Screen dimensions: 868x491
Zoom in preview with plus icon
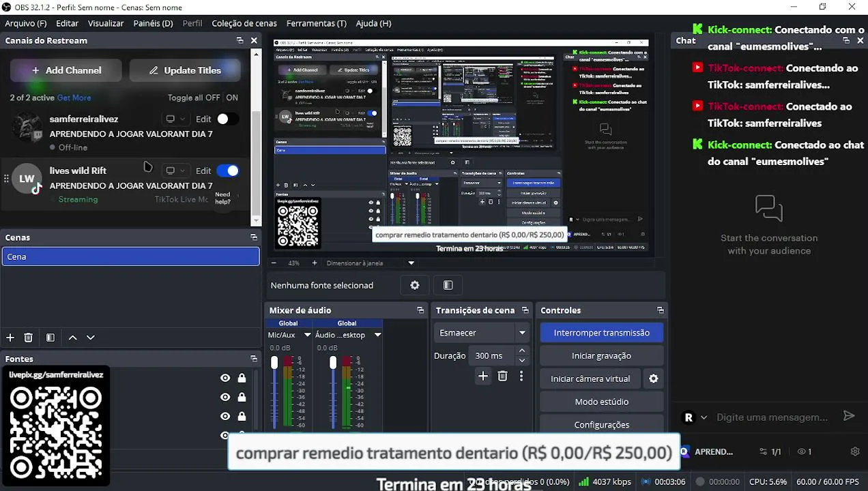tap(315, 263)
